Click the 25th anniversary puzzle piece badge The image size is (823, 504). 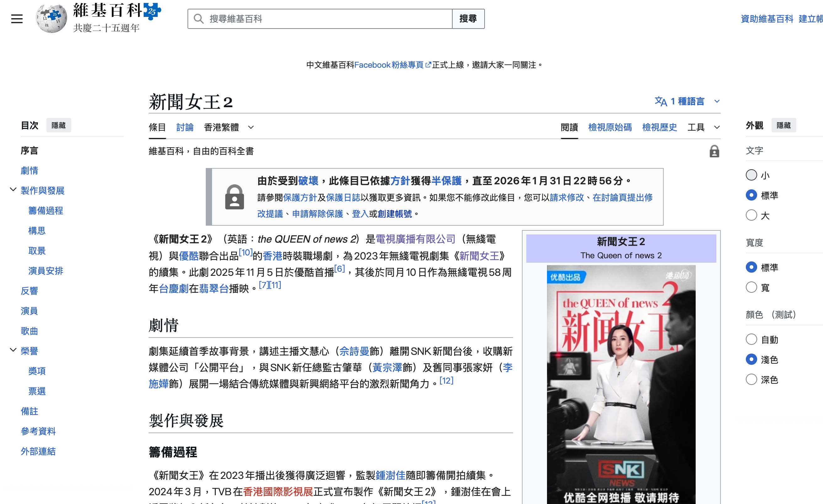pos(152,11)
